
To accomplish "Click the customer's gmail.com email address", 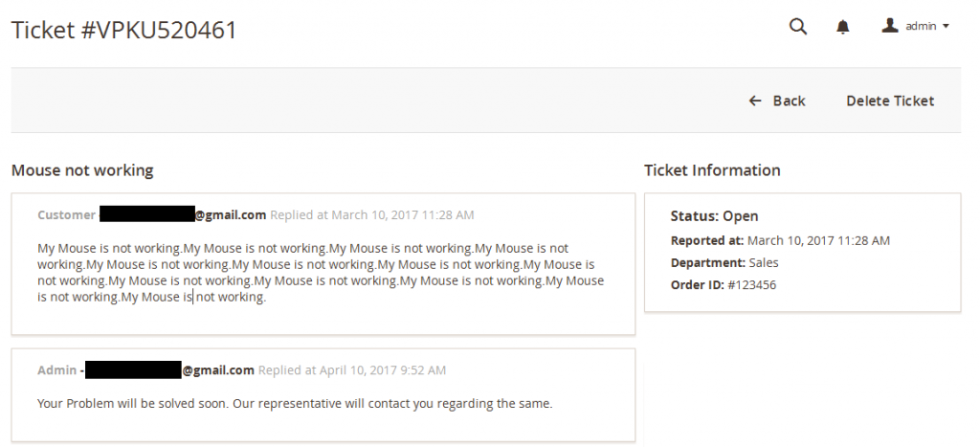I will coord(183,214).
